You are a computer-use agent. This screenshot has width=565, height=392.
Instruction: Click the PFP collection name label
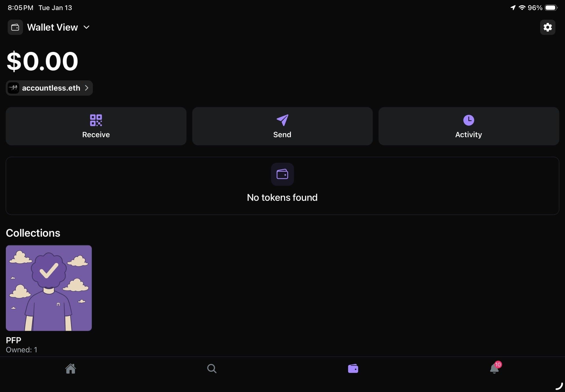tap(14, 340)
